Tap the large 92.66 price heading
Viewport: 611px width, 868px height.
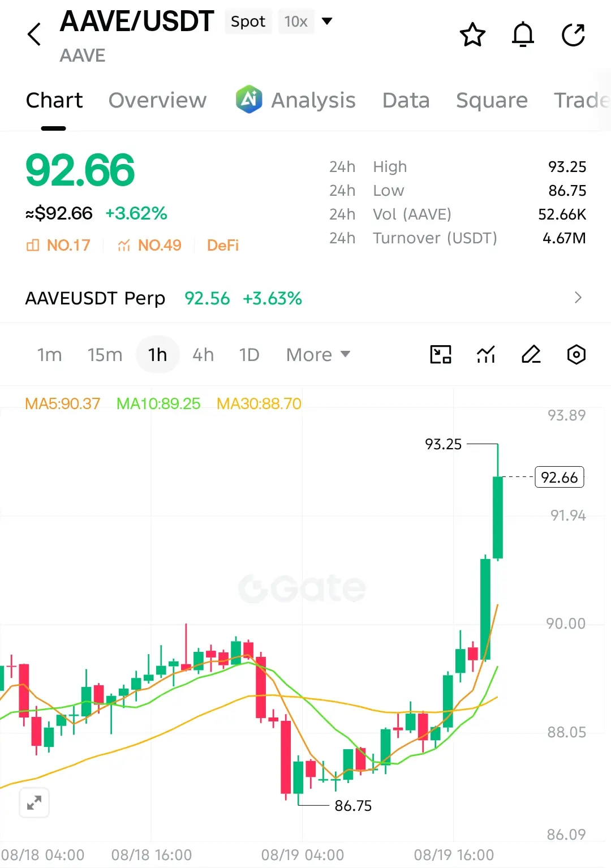click(x=80, y=170)
